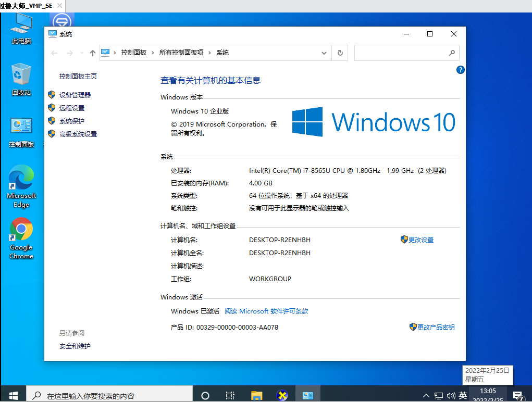The image size is (532, 402).
Task: Click the back navigation arrow
Action: (x=54, y=53)
